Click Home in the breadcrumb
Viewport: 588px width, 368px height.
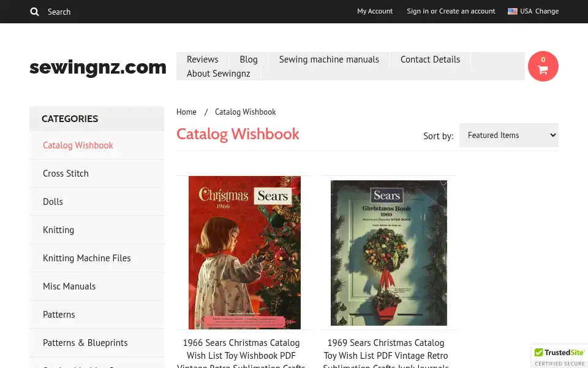pos(186,112)
